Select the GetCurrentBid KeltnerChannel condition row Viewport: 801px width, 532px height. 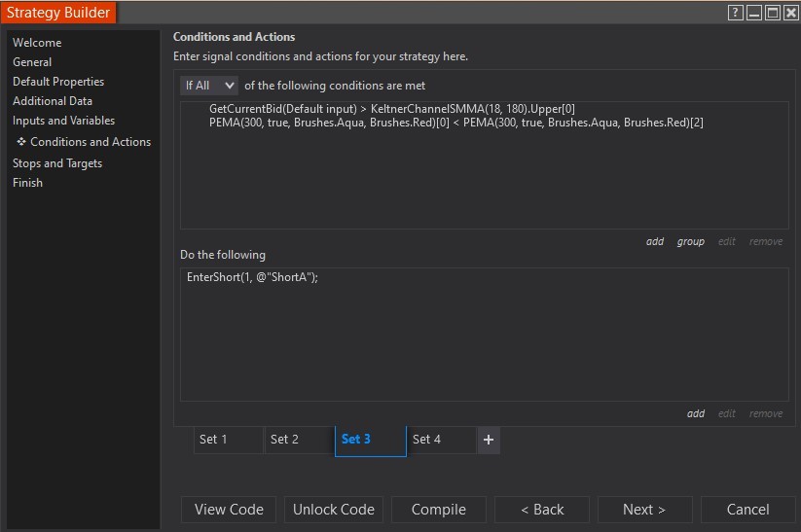[x=392, y=109]
